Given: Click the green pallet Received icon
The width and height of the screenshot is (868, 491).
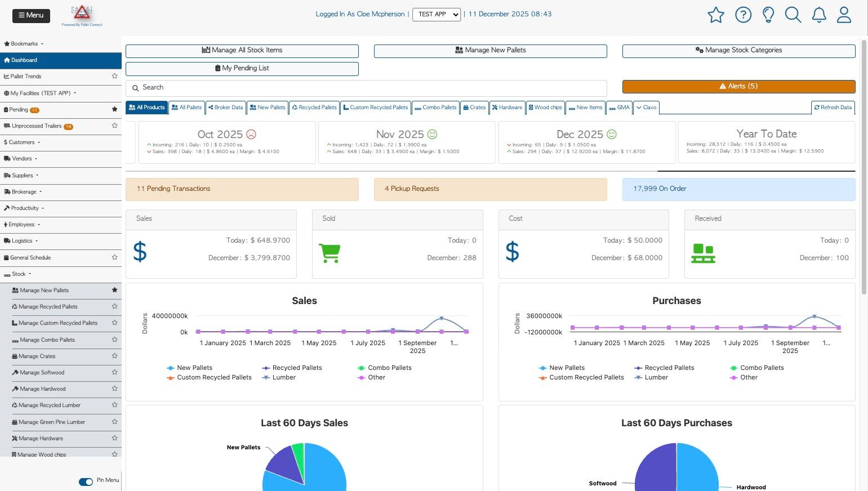Looking at the screenshot, I should coord(703,253).
